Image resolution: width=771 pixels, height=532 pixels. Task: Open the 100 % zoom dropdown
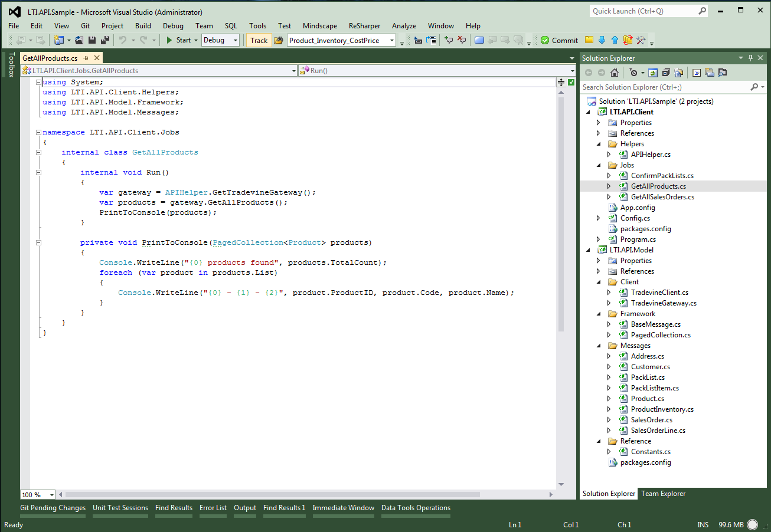click(x=52, y=495)
